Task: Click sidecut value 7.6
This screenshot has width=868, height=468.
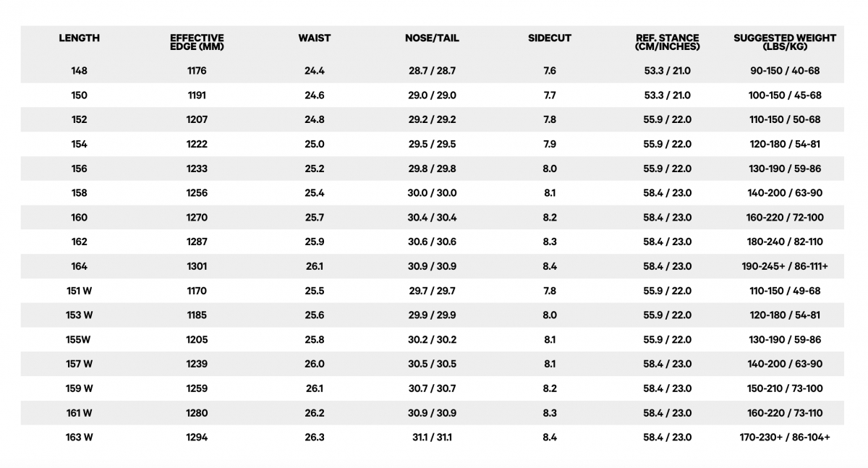Action: [550, 71]
